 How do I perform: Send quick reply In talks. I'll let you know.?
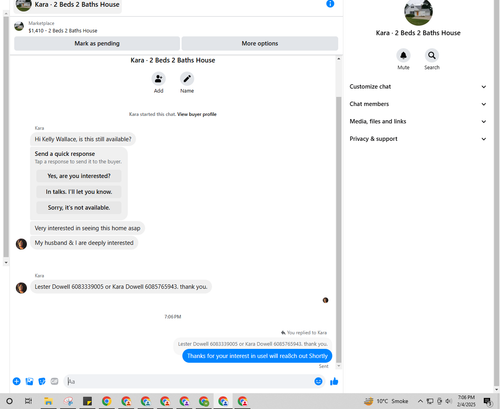pos(79,192)
